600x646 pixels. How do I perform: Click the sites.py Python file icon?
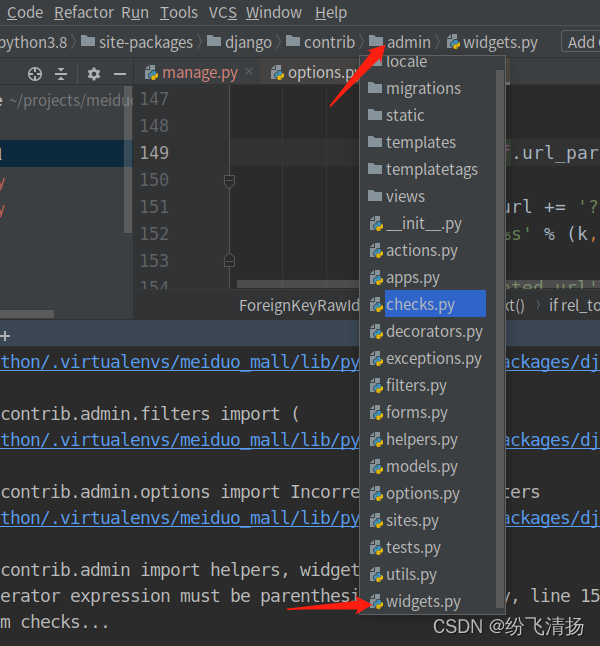click(376, 521)
